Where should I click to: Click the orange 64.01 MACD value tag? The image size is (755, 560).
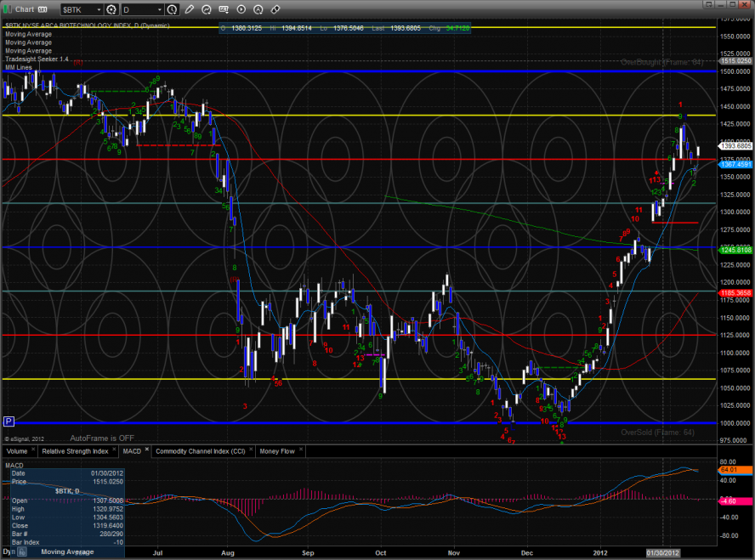click(x=735, y=470)
